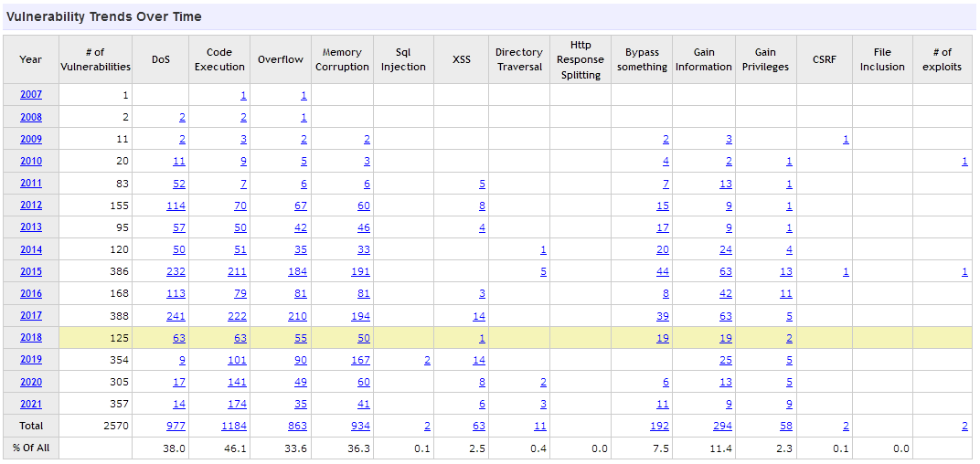Open 2015 Overflow count 184
The image size is (980, 464).
tap(296, 272)
